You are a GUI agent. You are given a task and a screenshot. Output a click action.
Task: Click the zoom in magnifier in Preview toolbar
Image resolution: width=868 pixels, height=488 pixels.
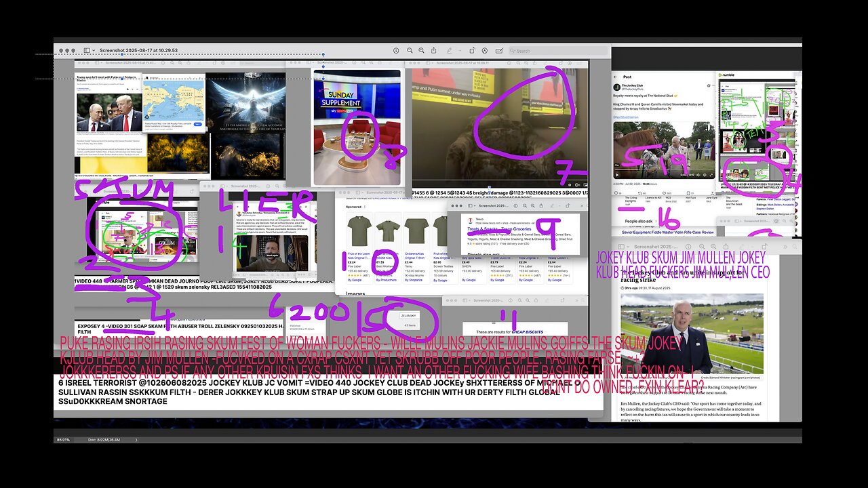pyautogui.click(x=421, y=51)
